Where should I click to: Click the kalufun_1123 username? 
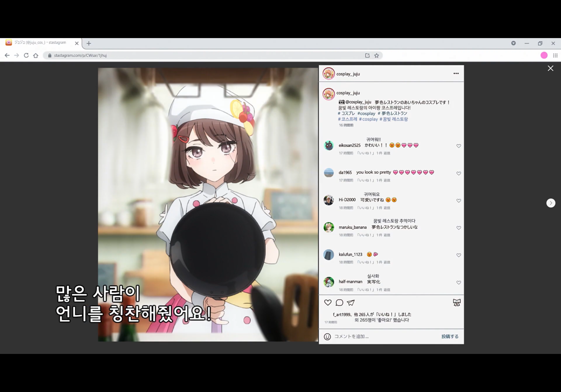(x=350, y=255)
